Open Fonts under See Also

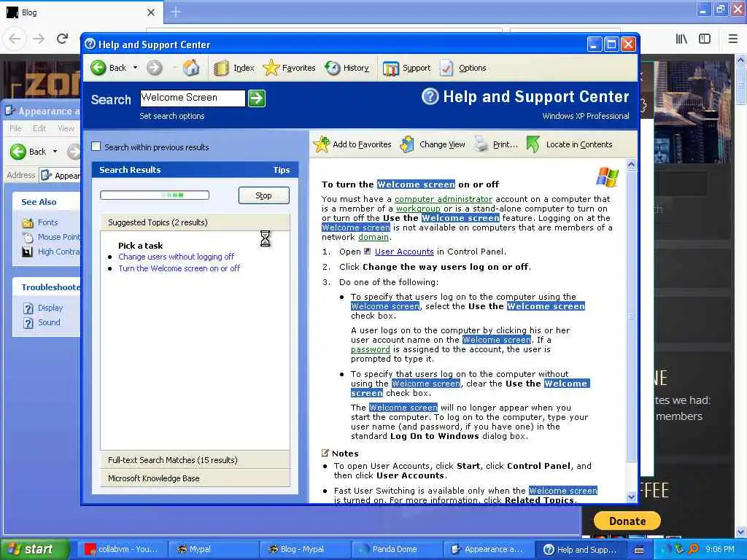coord(47,222)
